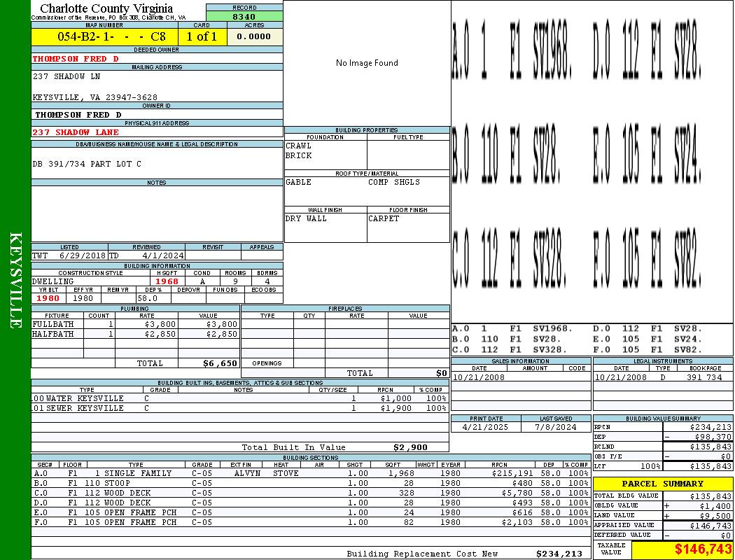Screen dimensions: 735x560
Task: Click WATER KEYSVILLE built-in row
Action: [240, 398]
